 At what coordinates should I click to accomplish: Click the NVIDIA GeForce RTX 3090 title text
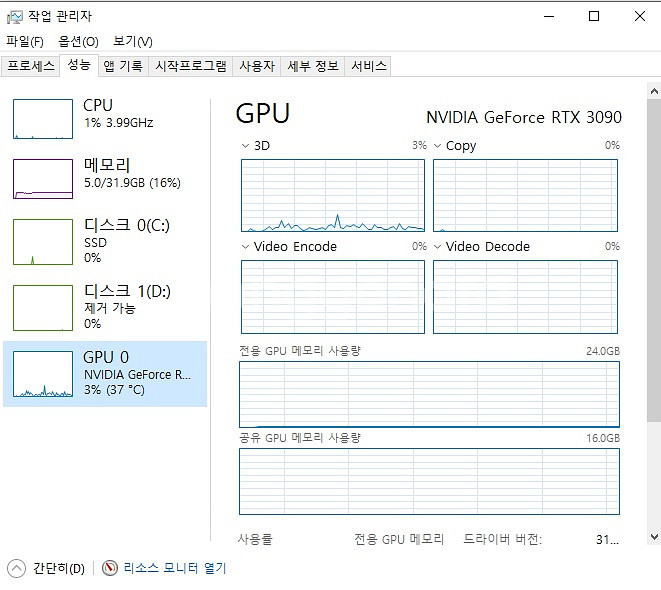524,118
